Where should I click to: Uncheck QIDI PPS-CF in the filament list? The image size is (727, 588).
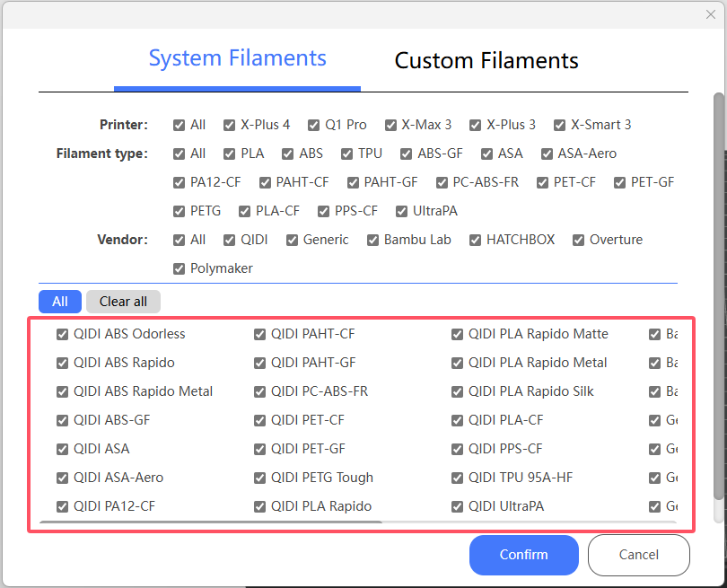coord(457,450)
